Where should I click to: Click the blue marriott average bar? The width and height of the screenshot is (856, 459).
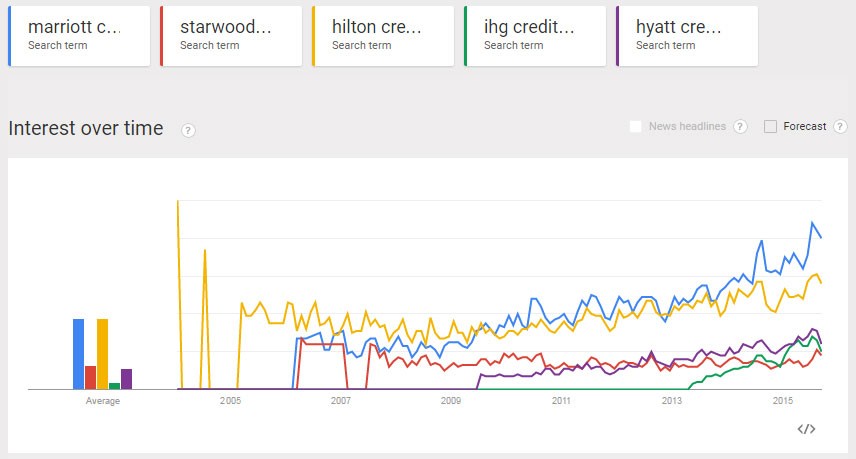(78, 354)
